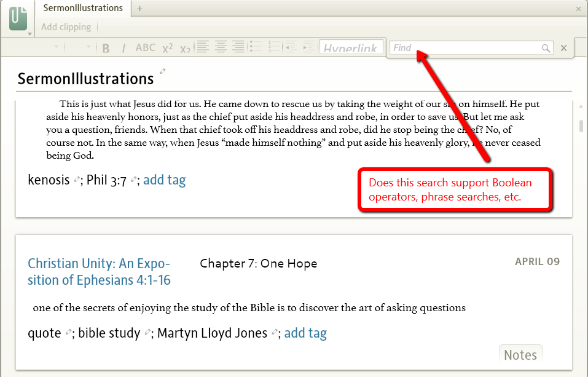Add tag to the kenosis clipping
Image resolution: width=588 pixels, height=377 pixels.
[x=164, y=180]
